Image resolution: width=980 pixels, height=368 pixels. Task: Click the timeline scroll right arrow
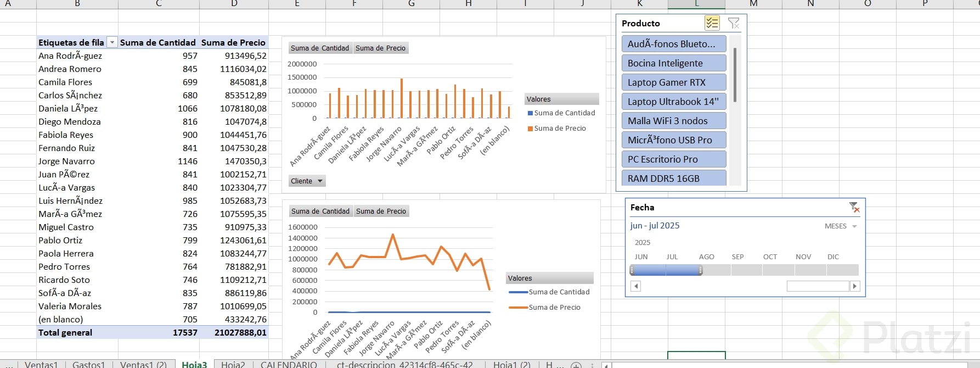(x=854, y=286)
